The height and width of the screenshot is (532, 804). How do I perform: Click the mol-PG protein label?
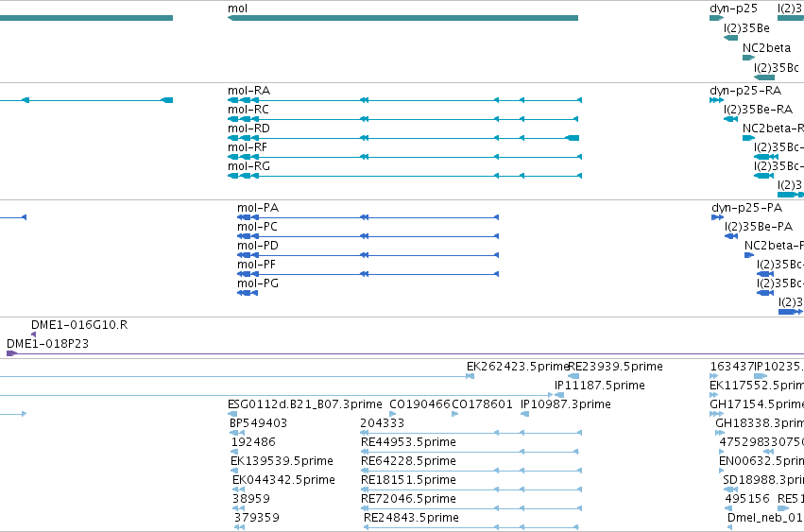(258, 283)
